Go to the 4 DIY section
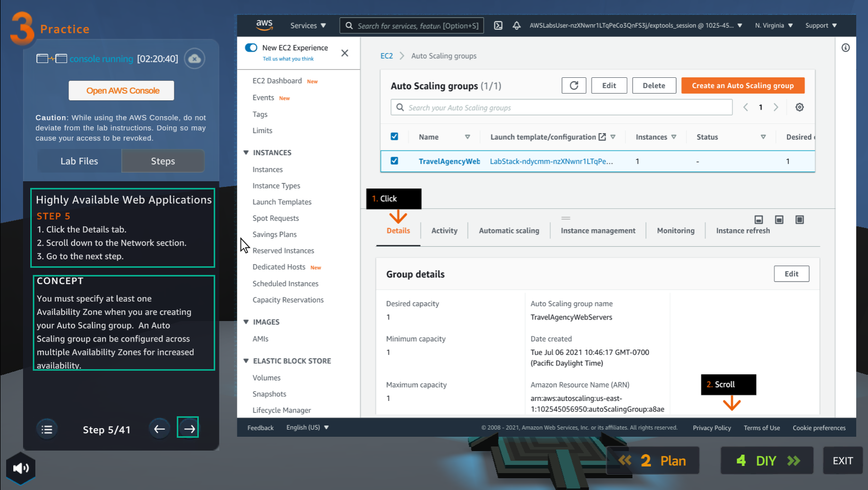This screenshot has width=868, height=490. [767, 461]
